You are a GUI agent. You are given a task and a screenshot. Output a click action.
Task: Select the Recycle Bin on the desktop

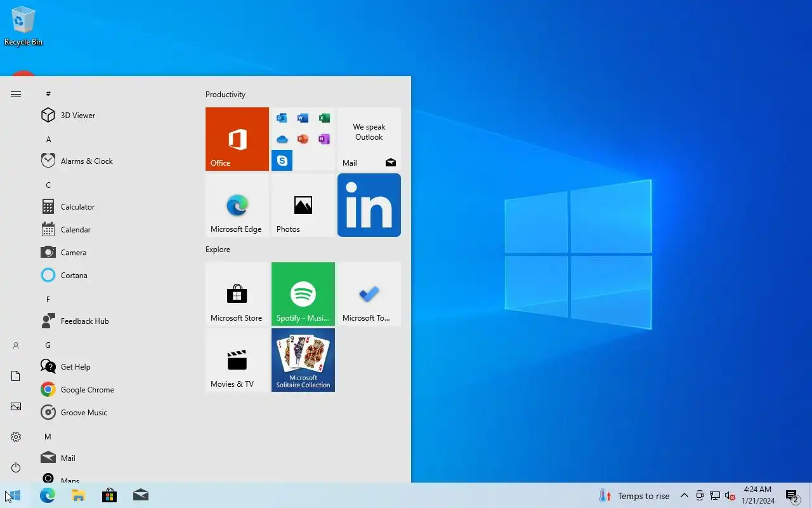[23, 27]
